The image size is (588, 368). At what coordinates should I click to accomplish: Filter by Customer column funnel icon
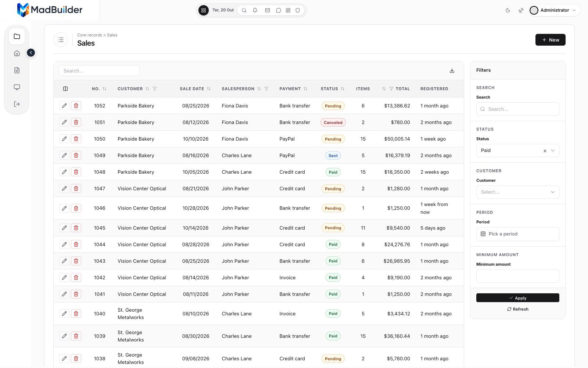(x=155, y=89)
